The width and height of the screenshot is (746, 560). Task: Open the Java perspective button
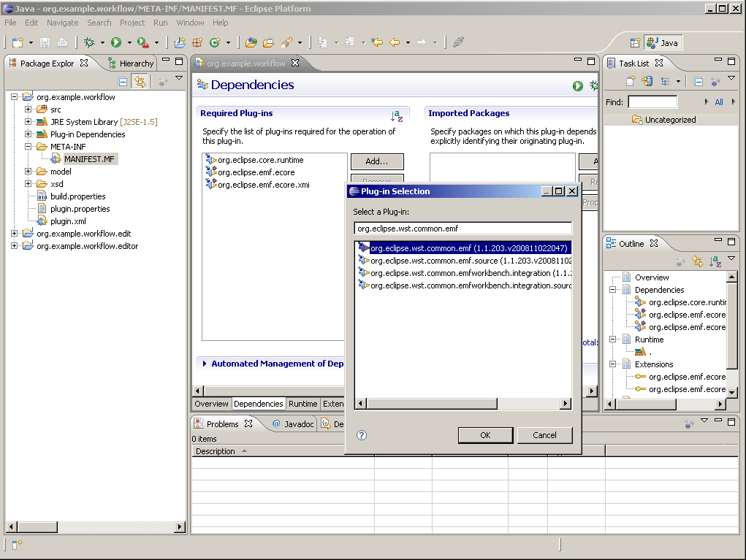click(662, 42)
